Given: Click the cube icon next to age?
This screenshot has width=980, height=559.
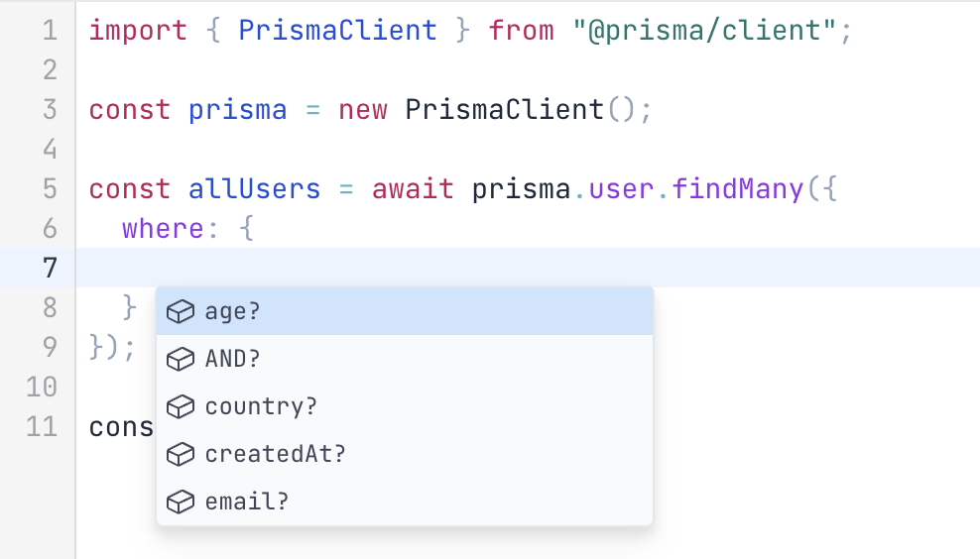Looking at the screenshot, I should tap(179, 312).
